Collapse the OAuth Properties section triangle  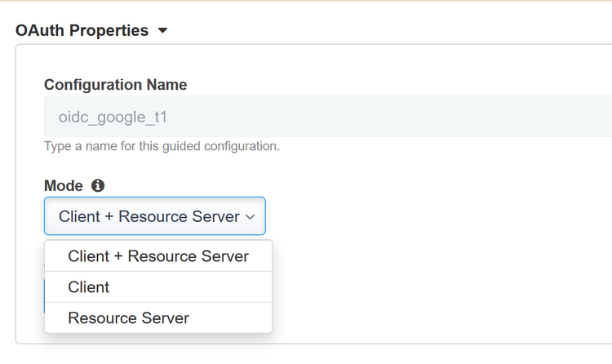(x=162, y=31)
